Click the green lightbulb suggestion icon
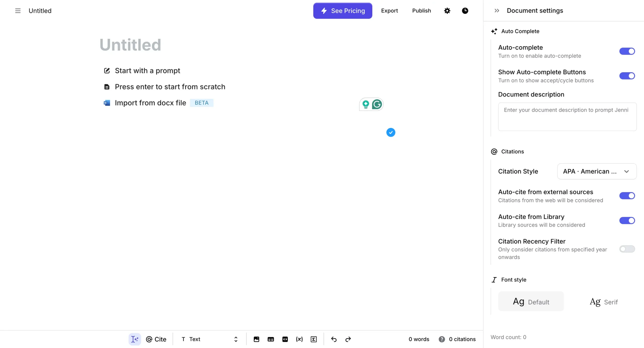The width and height of the screenshot is (644, 348). (x=366, y=104)
